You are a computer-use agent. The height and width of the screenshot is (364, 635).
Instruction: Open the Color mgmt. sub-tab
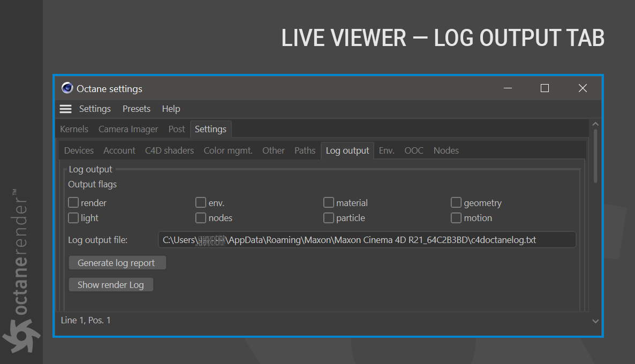click(x=228, y=150)
